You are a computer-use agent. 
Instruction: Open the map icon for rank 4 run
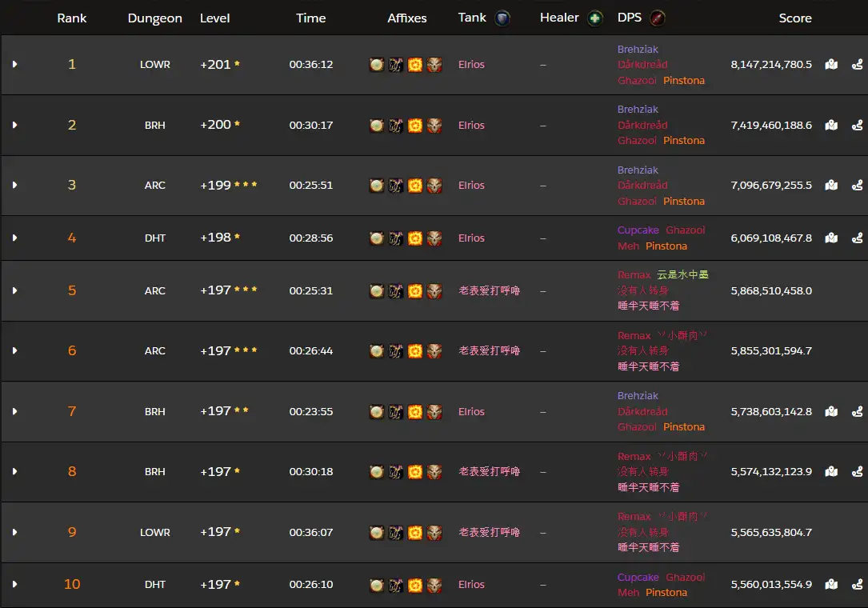[x=831, y=238]
